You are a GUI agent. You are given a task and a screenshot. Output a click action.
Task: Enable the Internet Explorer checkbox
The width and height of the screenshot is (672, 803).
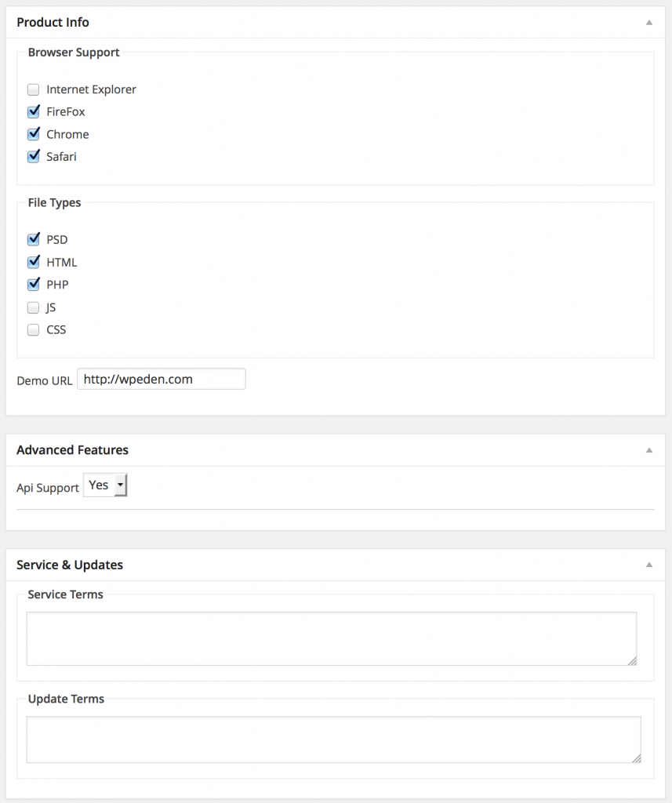point(33,89)
